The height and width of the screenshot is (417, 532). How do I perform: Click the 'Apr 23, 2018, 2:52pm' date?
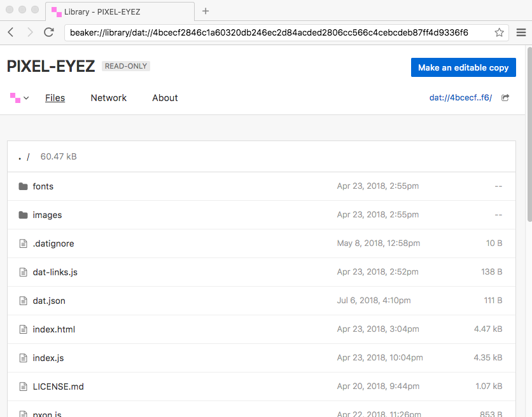pos(377,271)
